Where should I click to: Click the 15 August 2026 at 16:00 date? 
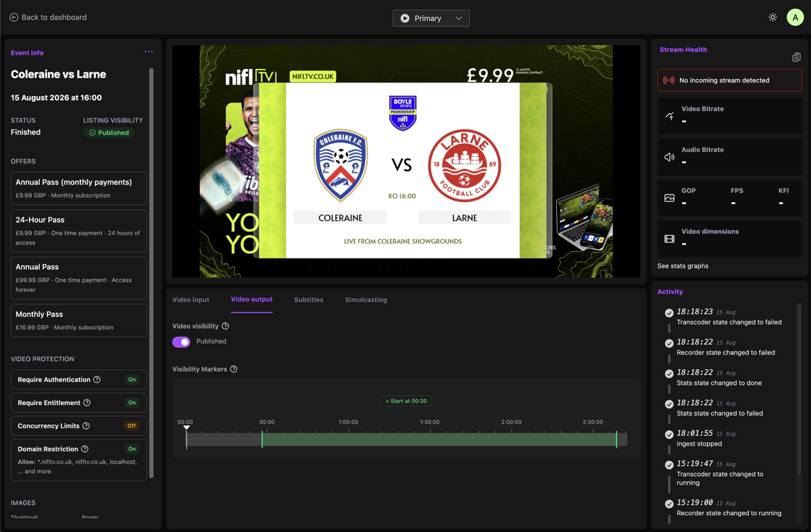pyautogui.click(x=56, y=97)
